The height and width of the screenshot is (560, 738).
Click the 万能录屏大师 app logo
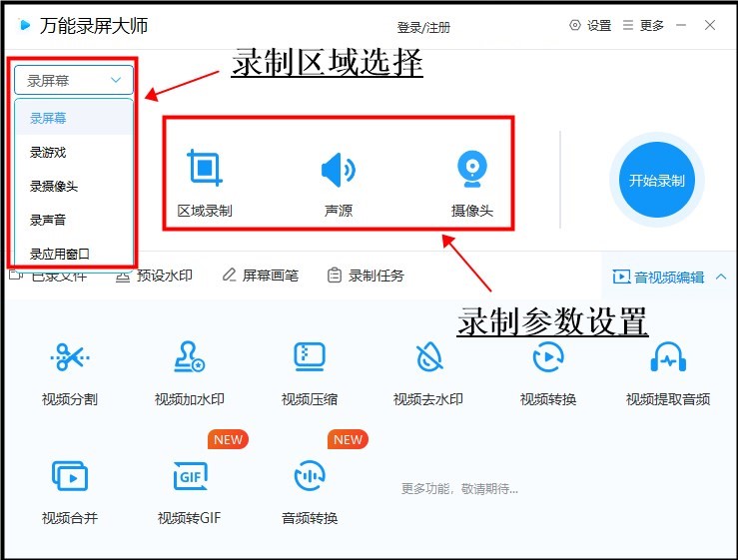pos(24,25)
